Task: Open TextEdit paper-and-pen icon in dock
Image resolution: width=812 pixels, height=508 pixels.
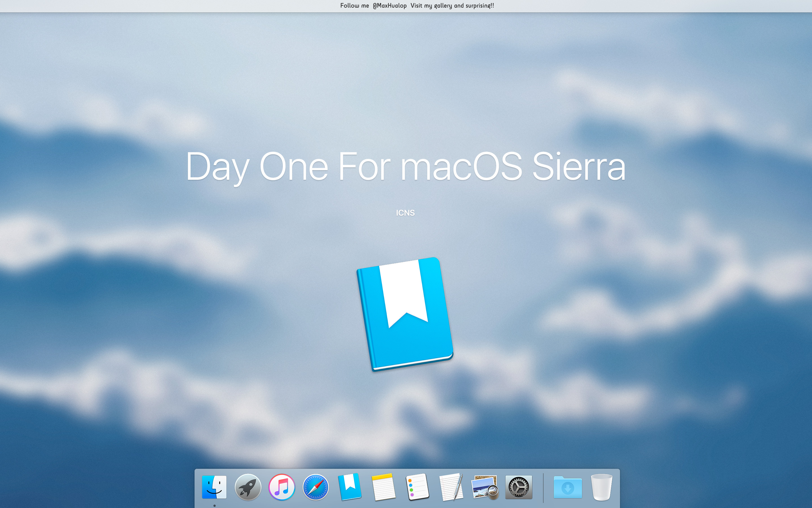Action: pos(451,487)
